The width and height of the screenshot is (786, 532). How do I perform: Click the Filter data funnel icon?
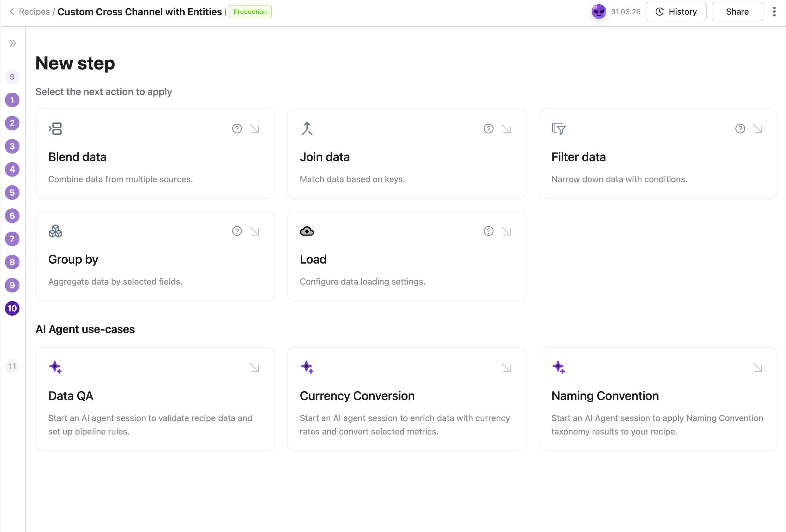point(558,129)
